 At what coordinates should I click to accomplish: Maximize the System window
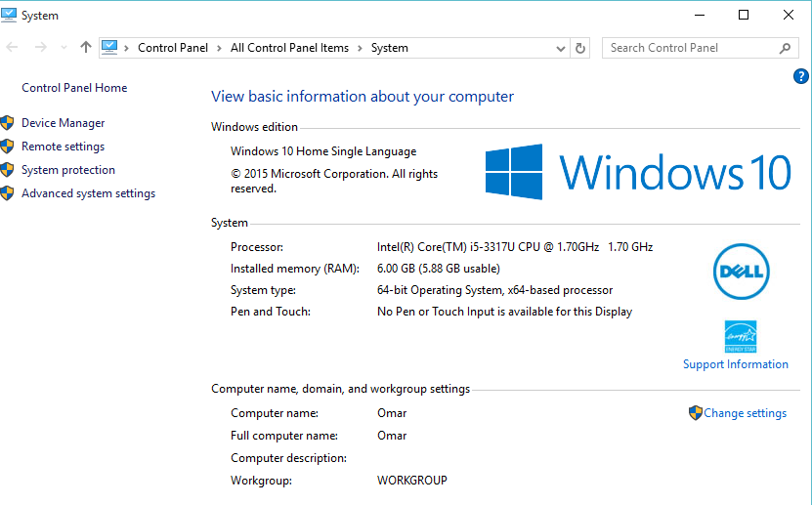point(744,15)
